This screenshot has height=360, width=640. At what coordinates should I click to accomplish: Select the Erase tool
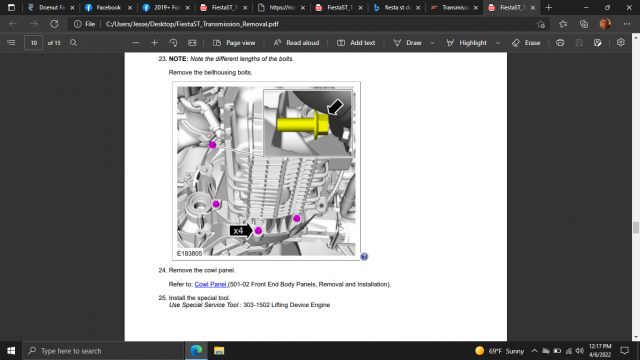pos(526,42)
